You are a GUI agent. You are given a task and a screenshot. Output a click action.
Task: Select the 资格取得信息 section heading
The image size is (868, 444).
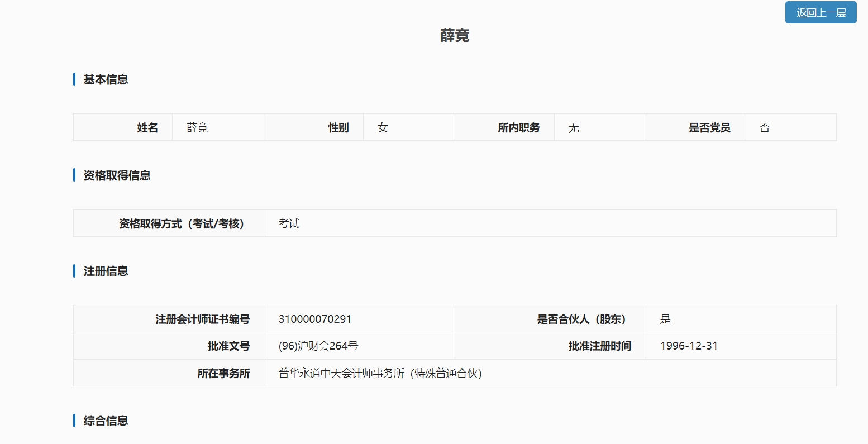[117, 175]
